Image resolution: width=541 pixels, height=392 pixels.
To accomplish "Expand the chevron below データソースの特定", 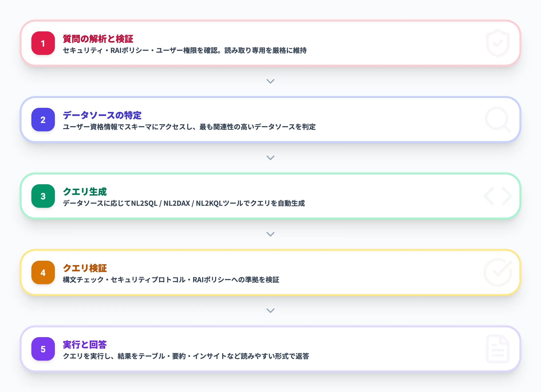I will click(270, 158).
